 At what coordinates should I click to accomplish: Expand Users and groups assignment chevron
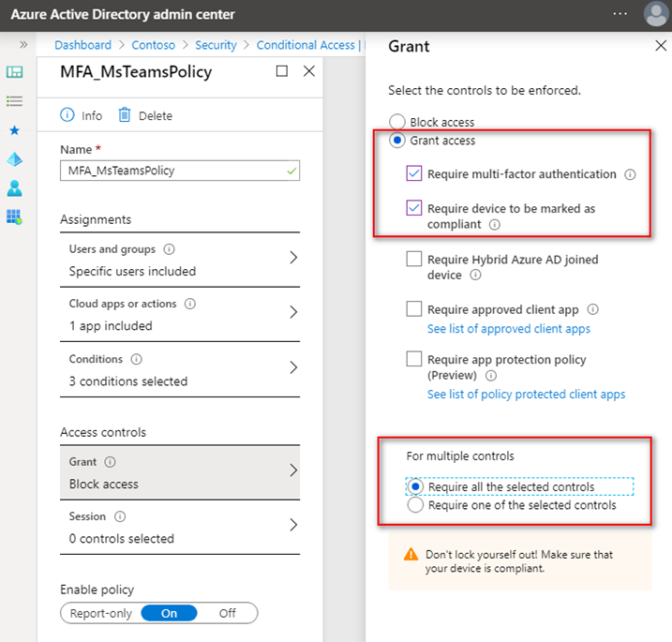pos(293,258)
